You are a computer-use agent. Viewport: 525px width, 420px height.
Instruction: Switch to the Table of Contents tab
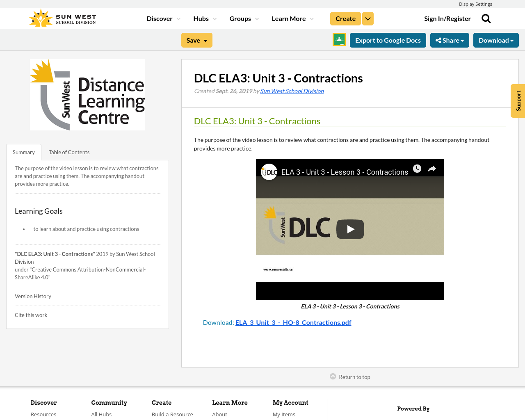pyautogui.click(x=69, y=152)
